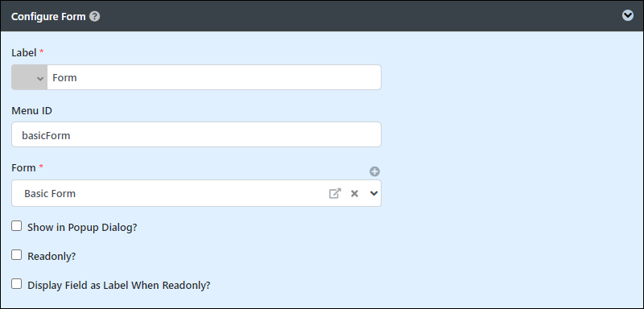This screenshot has height=309, width=644.
Task: Click the Show in Popup Dialog label
Action: coord(82,228)
